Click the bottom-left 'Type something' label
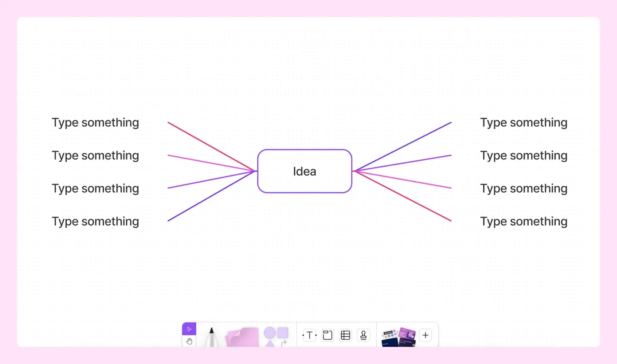617x364 pixels. tap(96, 222)
